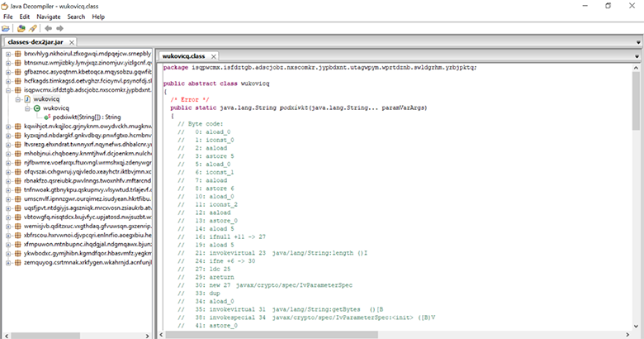Viewport: 644px width, 339px height.
Task: Expand the zemquyog.csrtmnak package node
Action: point(7,262)
